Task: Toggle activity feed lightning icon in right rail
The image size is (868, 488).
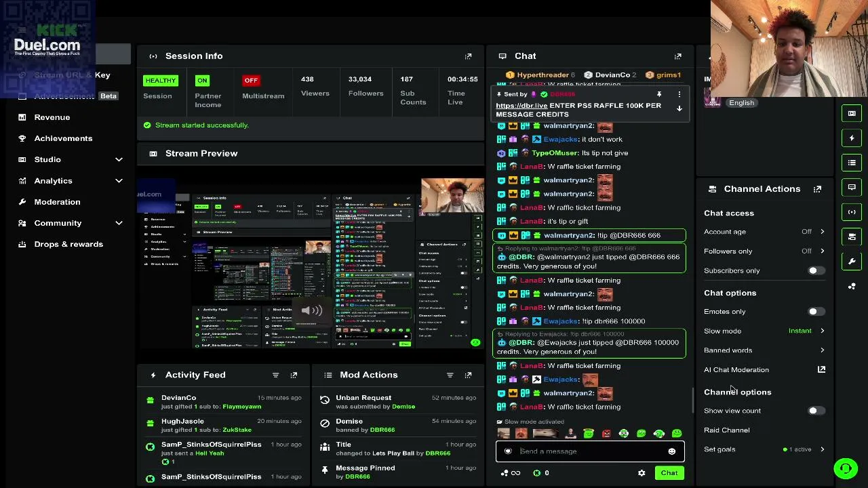Action: point(852,138)
